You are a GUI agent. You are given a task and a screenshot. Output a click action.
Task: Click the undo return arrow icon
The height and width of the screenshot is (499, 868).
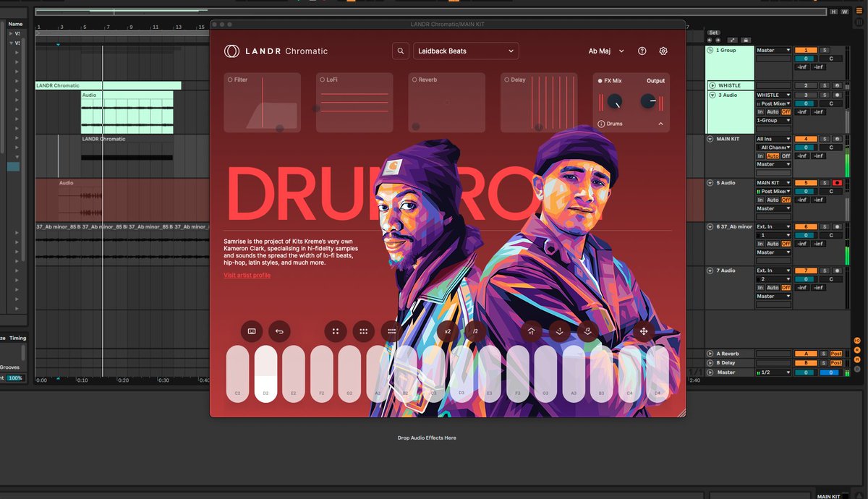coord(279,331)
